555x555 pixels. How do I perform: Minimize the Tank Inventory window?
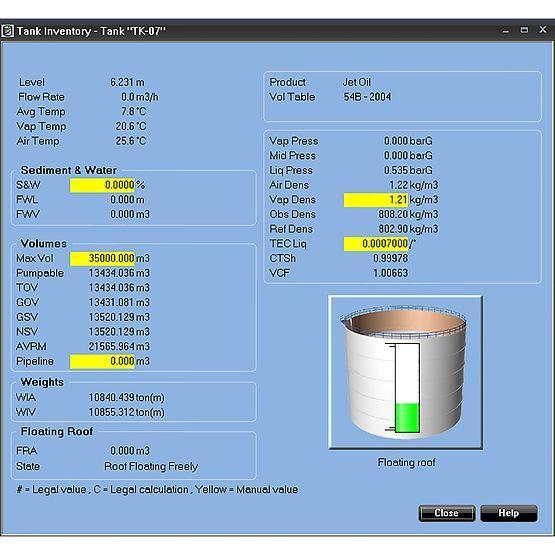click(x=506, y=31)
